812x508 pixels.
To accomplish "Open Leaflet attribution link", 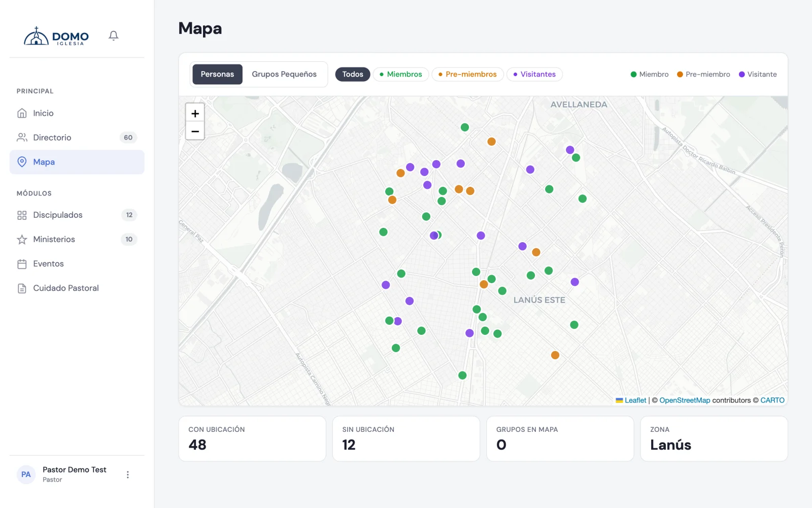I will tap(631, 400).
